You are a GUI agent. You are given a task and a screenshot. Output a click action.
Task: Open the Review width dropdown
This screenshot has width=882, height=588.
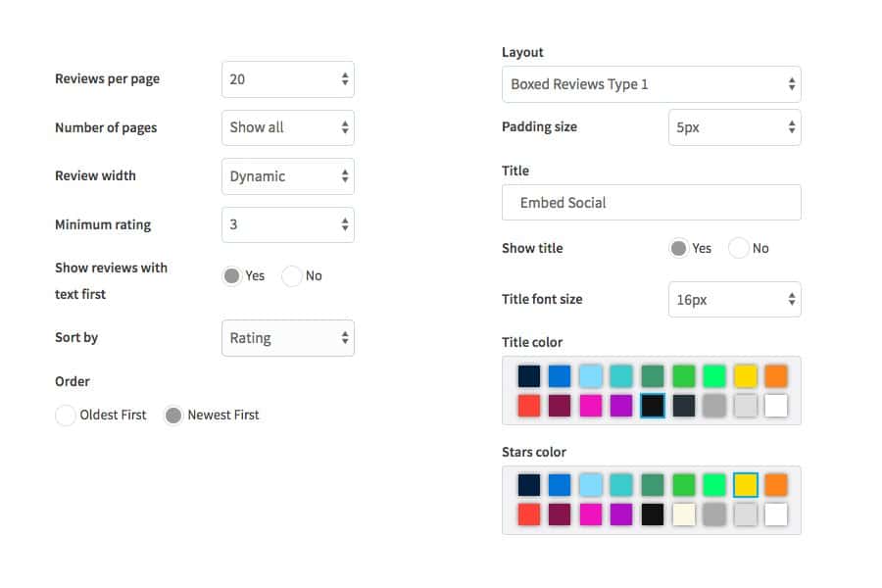pyautogui.click(x=287, y=176)
